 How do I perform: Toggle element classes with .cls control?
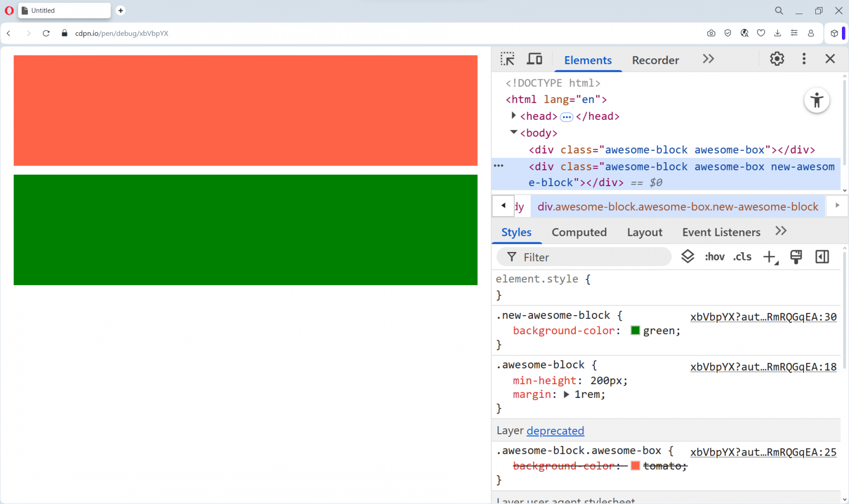(x=742, y=256)
